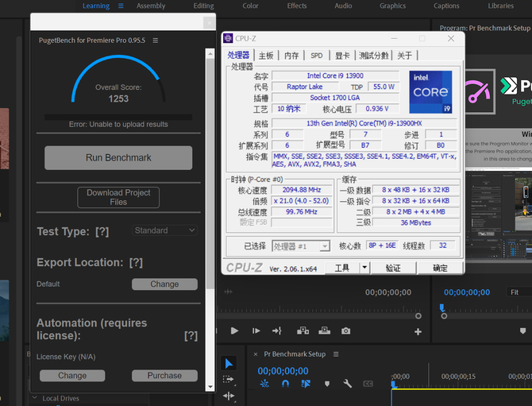Viewport: 532px width, 406px height.
Task: Switch to the Color workspace
Action: point(250,6)
